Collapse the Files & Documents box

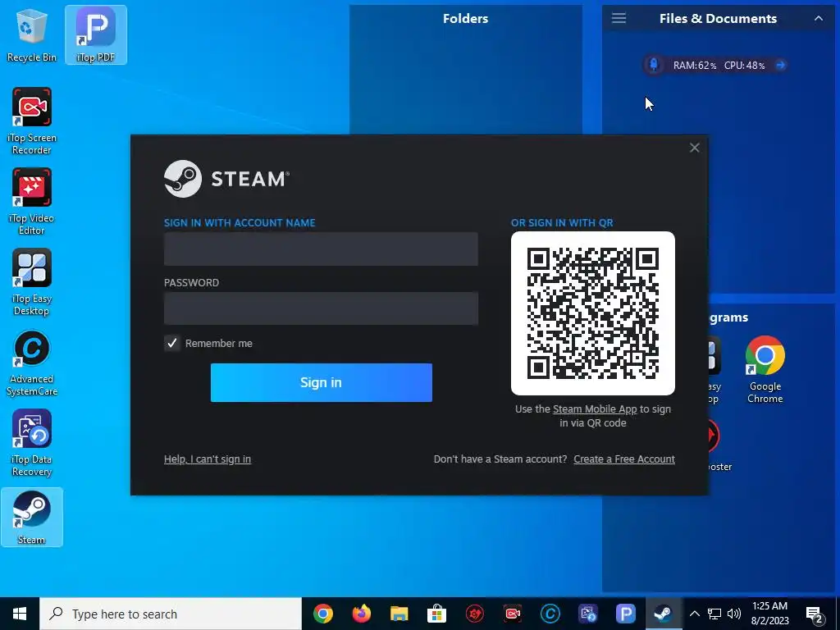(x=819, y=18)
